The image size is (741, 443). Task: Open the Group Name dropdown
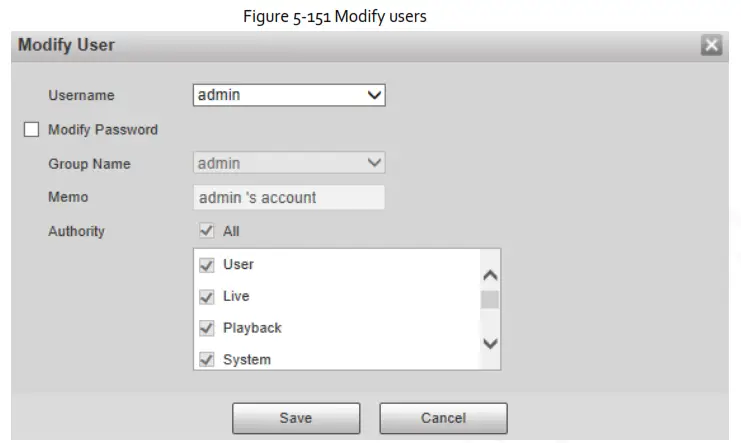[x=289, y=163]
